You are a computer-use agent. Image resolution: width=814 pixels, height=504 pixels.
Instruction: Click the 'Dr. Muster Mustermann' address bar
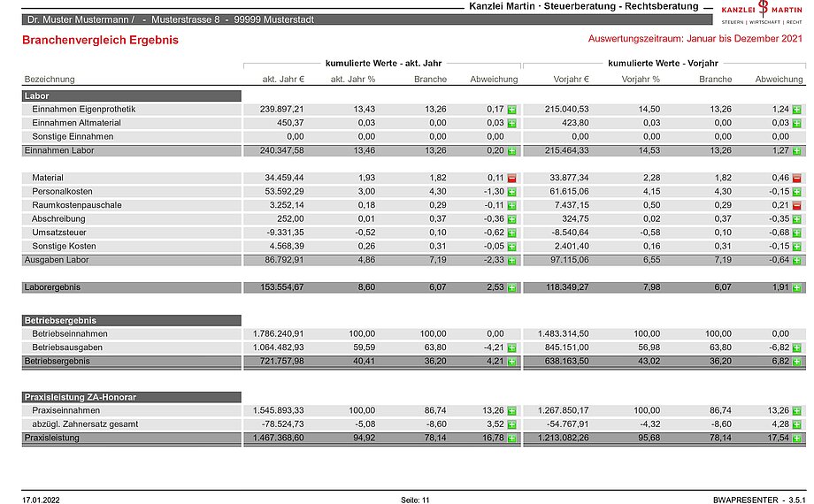[367, 19]
